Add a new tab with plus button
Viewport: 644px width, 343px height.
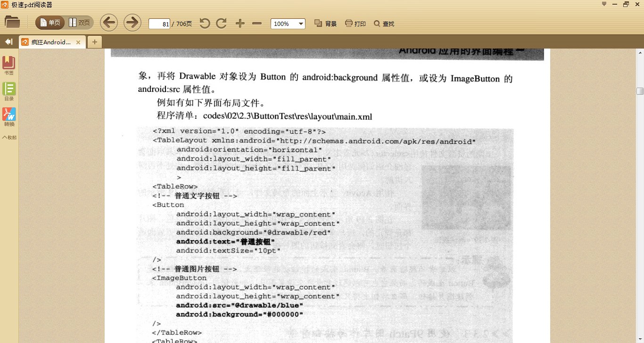[x=95, y=42]
